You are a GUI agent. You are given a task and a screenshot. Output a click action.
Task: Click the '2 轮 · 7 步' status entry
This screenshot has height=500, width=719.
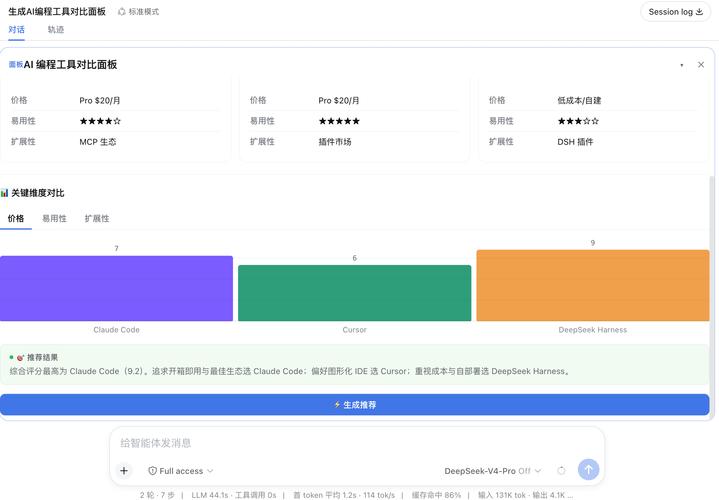[157, 495]
